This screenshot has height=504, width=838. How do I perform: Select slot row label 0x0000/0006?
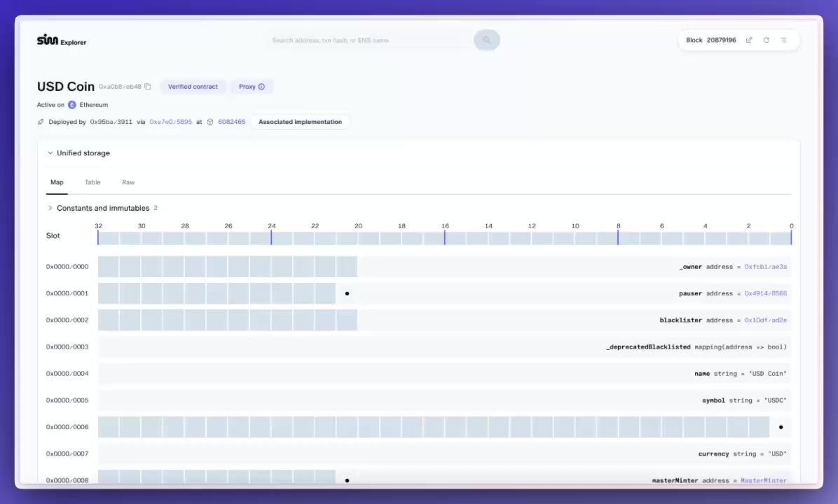click(67, 426)
